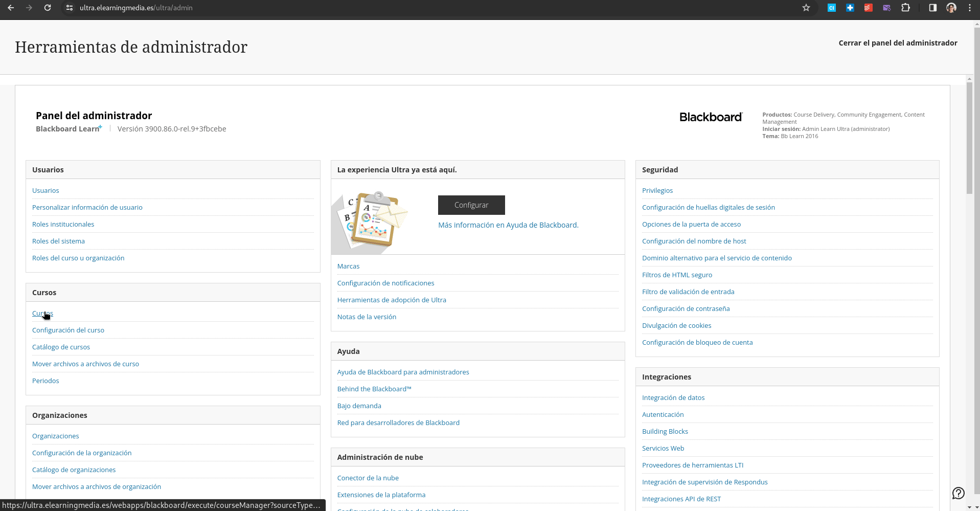The image size is (980, 511).
Task: Open Catálogo de cursos link
Action: tap(61, 347)
